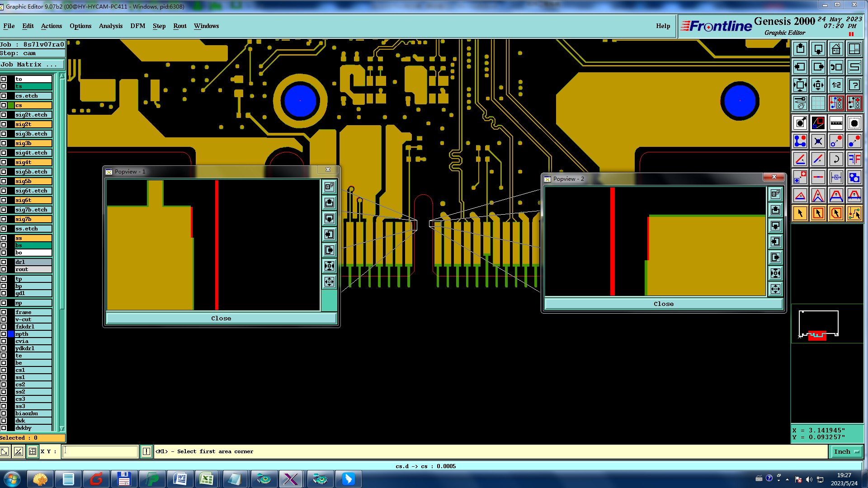Viewport: 868px width, 488px height.
Task: Click the pan left view icon
Action: coord(800,67)
